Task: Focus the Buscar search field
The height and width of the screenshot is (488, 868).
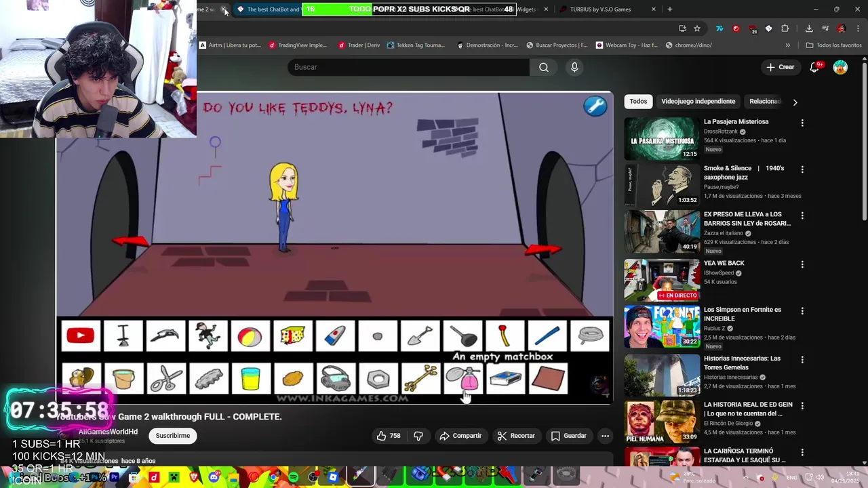Action: (408, 67)
